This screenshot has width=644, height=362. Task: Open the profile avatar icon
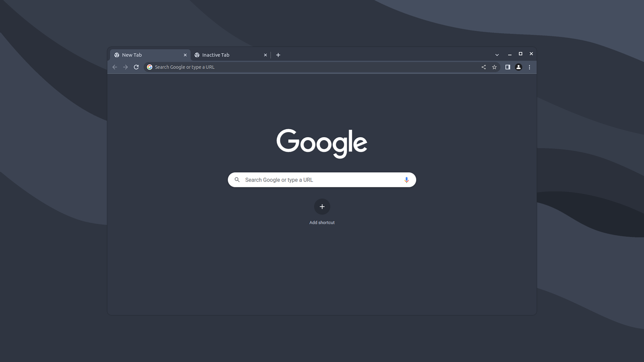point(519,67)
